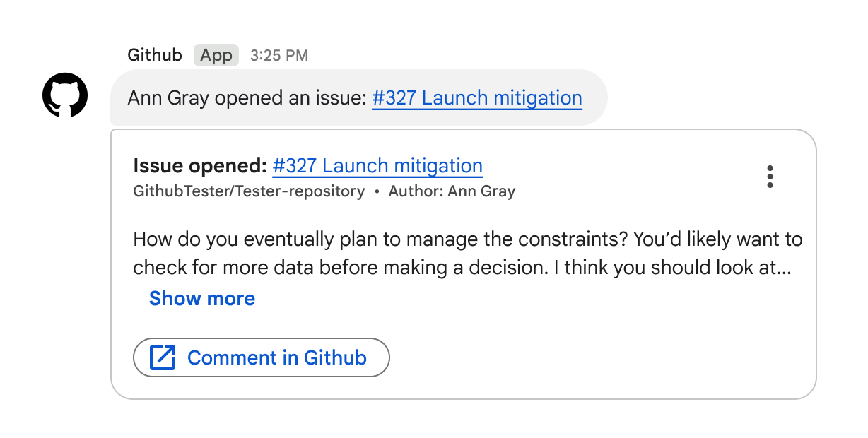Select the App label badge next to Github
This screenshot has width=868, height=438.
(216, 54)
